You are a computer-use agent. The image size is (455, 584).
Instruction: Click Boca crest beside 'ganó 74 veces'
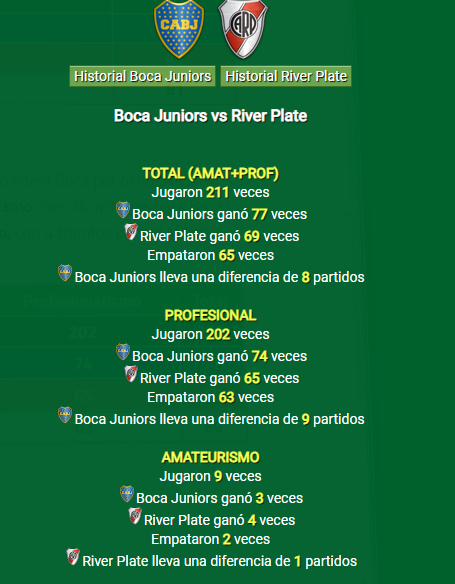123,352
